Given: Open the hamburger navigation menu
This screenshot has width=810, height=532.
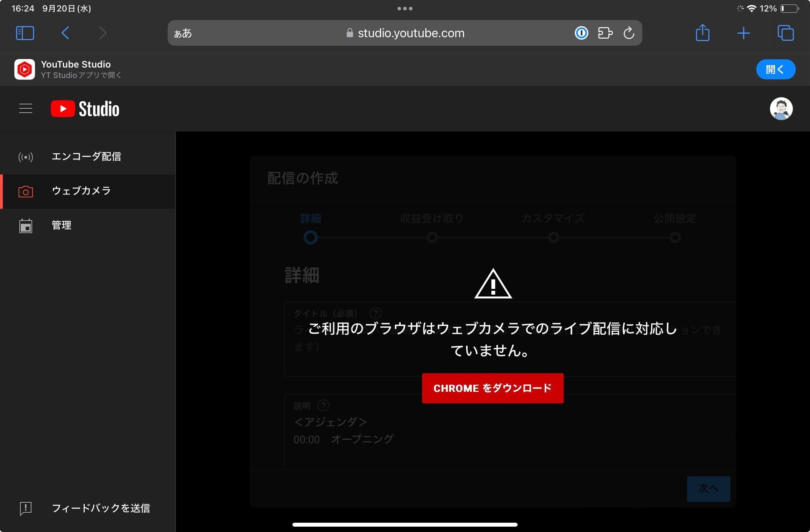Looking at the screenshot, I should coord(26,108).
